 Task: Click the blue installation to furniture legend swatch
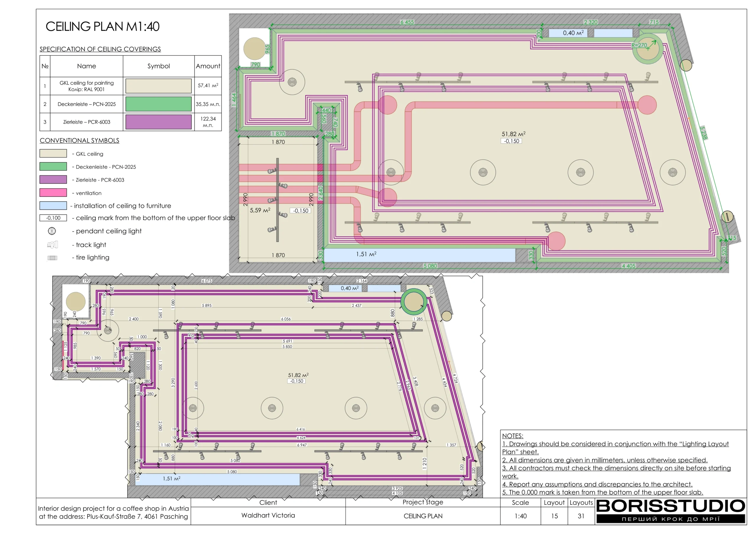pos(53,206)
